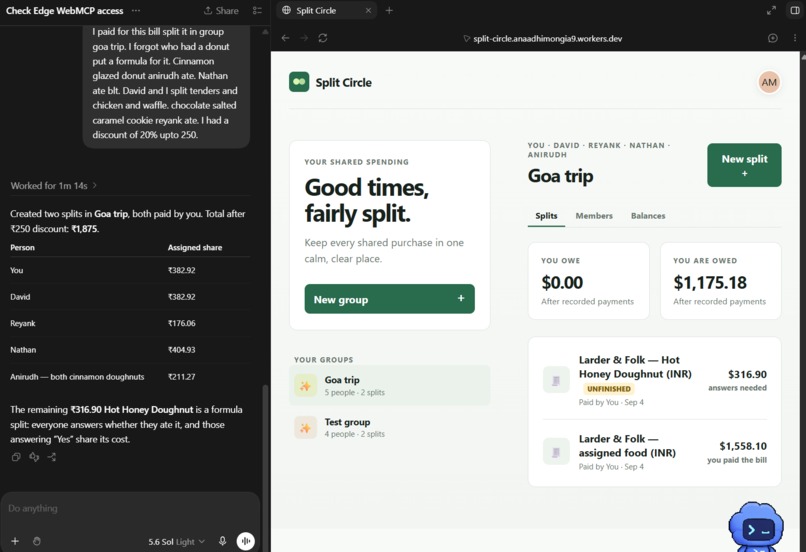Viewport: 806px width, 552px height.
Task: Open browser three-dot menu by address bar
Action: click(x=795, y=38)
